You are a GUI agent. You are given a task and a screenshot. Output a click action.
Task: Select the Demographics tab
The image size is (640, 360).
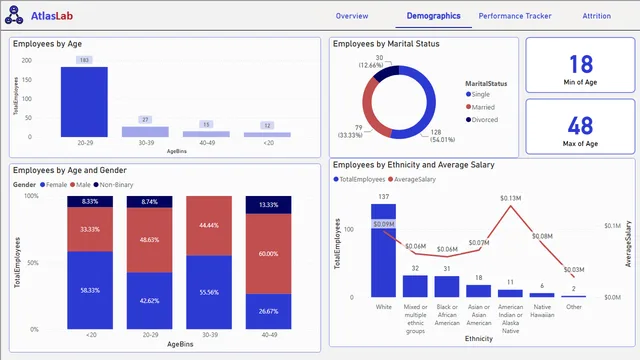(433, 16)
